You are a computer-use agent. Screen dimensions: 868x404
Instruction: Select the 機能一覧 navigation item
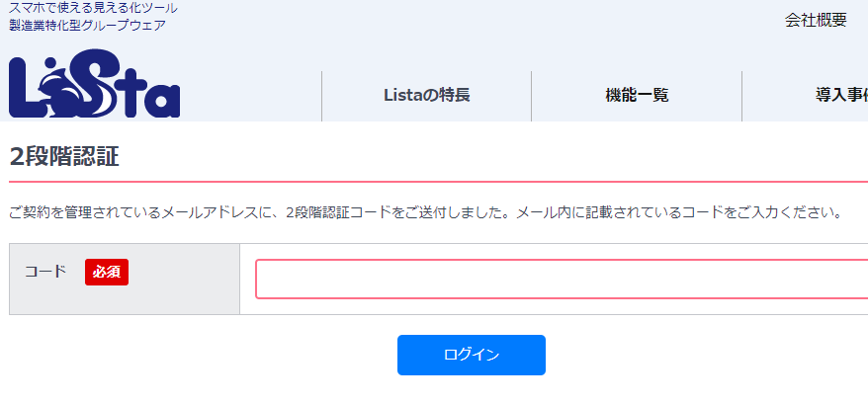(637, 95)
